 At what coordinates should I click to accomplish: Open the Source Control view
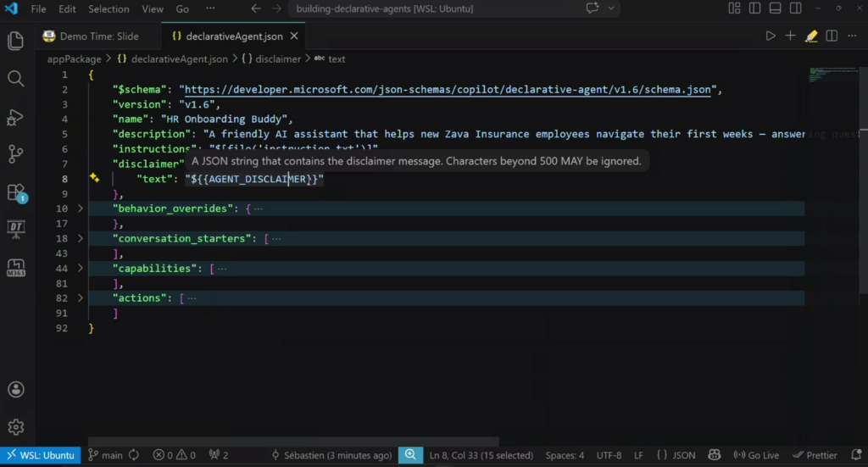click(15, 154)
